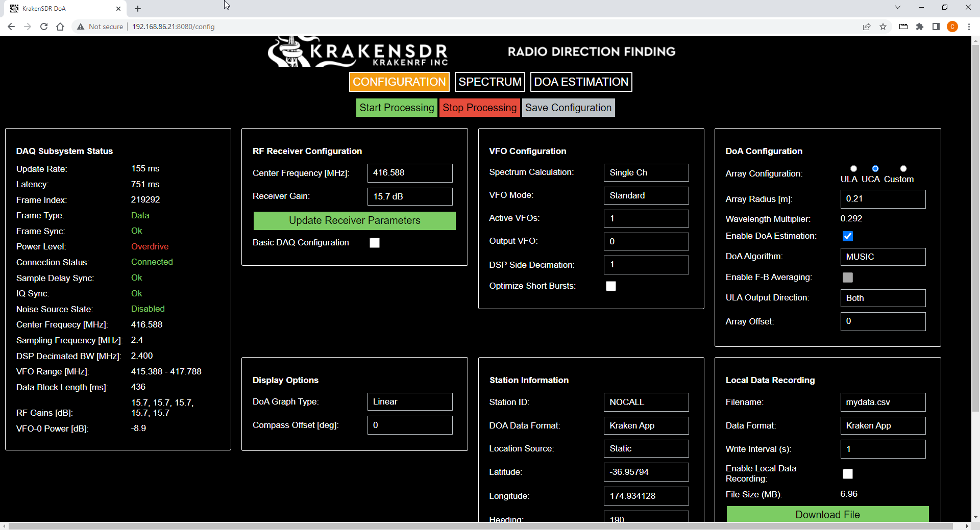Click Array Radius input field

pos(883,199)
